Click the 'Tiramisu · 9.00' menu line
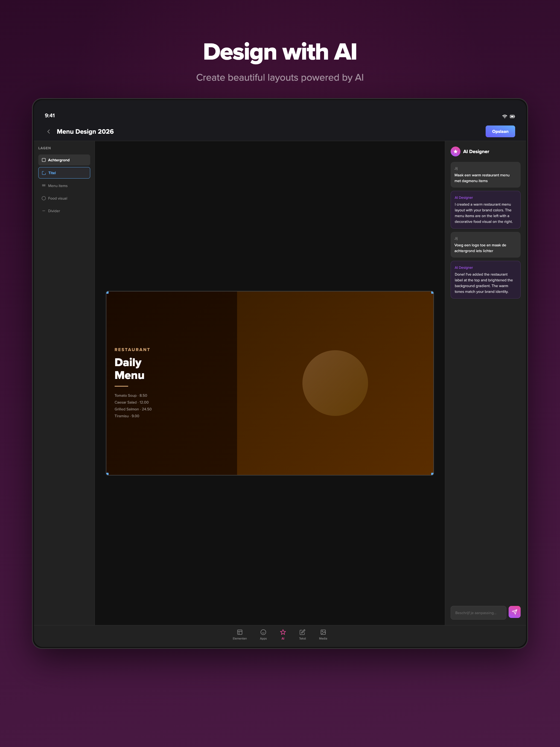Viewport: 560px width, 747px height. (127, 416)
